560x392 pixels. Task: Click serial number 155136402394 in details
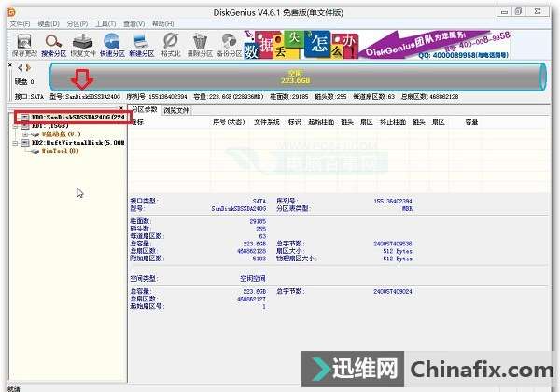coord(393,201)
